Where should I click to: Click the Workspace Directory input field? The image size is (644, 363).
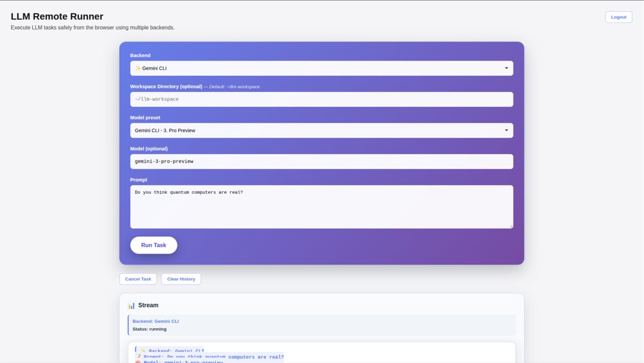coord(321,99)
